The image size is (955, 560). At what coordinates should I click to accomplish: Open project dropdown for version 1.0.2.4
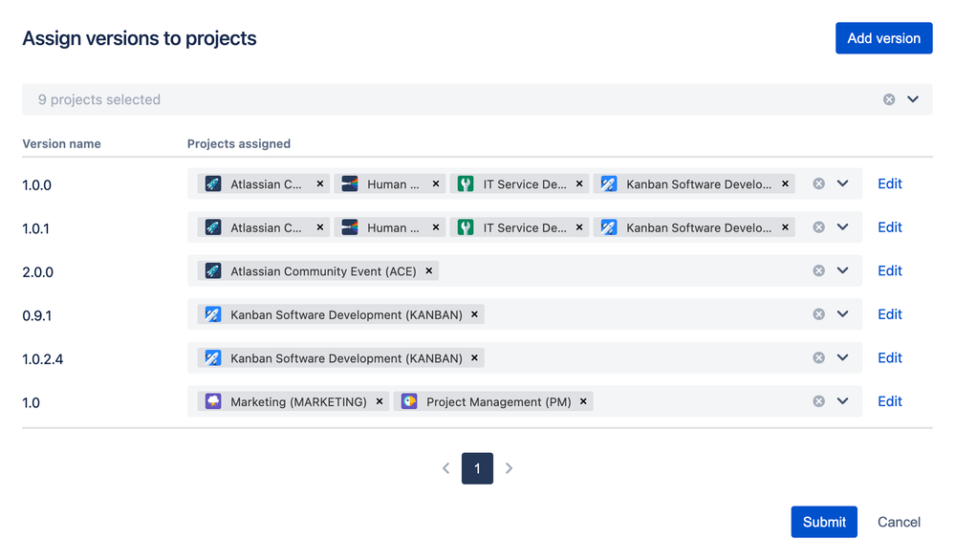click(x=842, y=358)
